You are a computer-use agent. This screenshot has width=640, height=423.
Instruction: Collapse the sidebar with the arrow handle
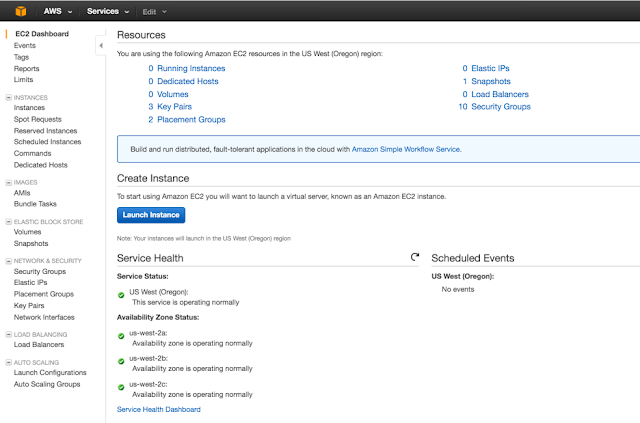click(101, 46)
